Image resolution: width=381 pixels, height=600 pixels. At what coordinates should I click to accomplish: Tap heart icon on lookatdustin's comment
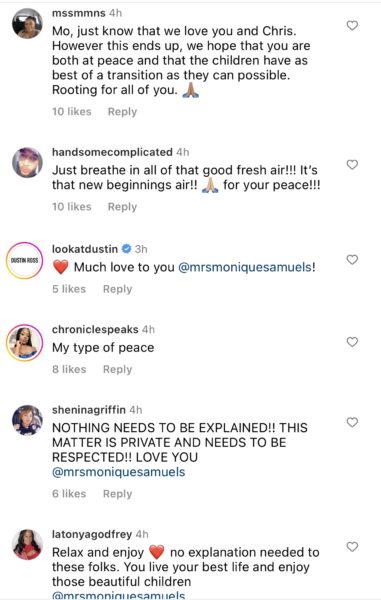[352, 260]
